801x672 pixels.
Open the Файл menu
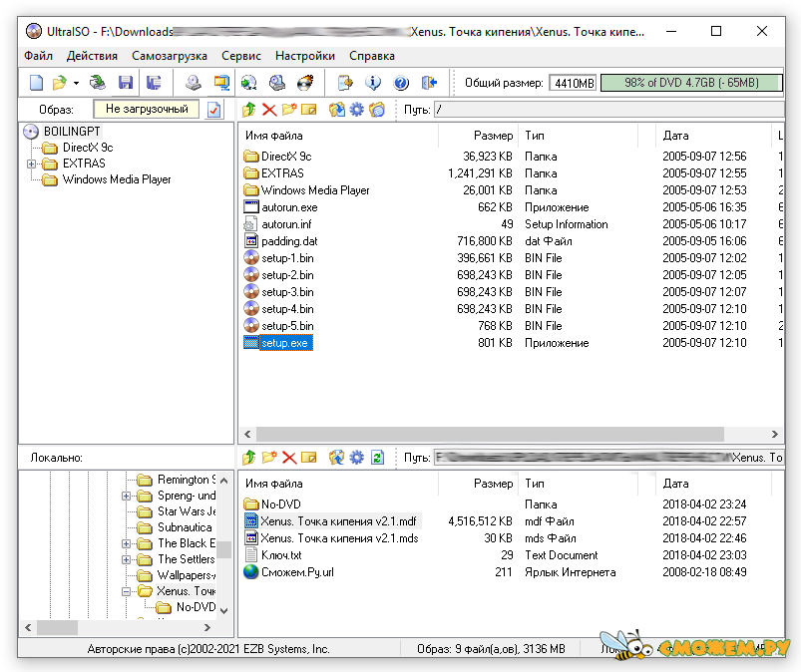pos(38,56)
